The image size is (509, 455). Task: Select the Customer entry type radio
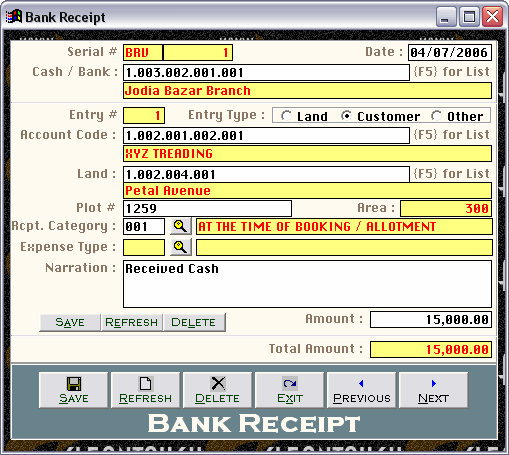346,116
